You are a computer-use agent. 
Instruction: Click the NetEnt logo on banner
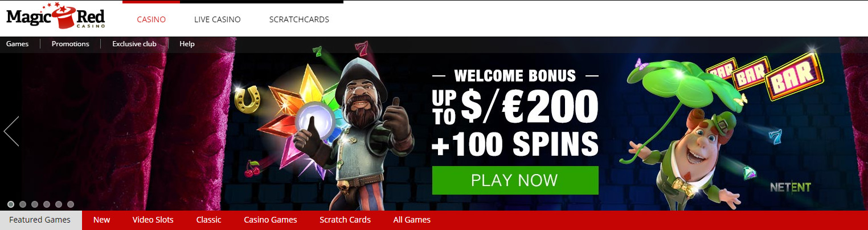click(x=790, y=187)
